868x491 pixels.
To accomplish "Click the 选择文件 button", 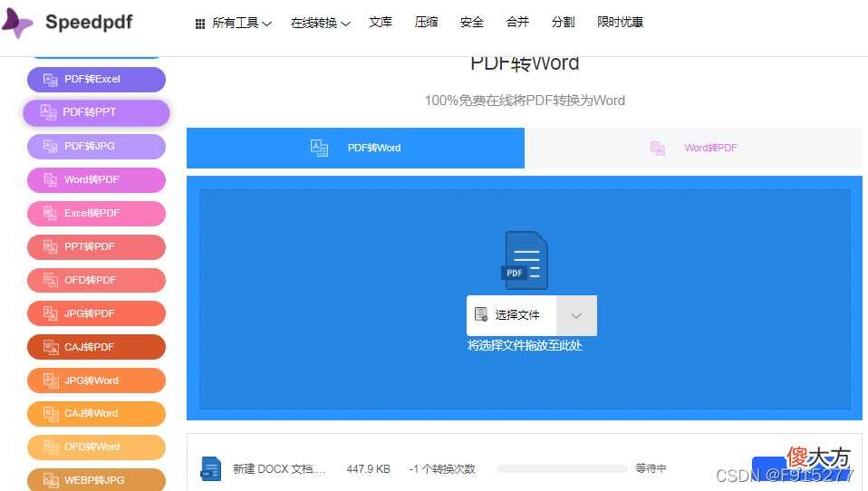I will tap(512, 315).
